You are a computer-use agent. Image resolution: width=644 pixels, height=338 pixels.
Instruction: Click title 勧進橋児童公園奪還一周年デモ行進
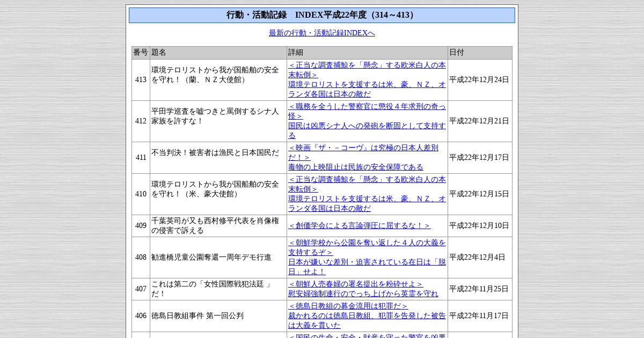coord(211,258)
